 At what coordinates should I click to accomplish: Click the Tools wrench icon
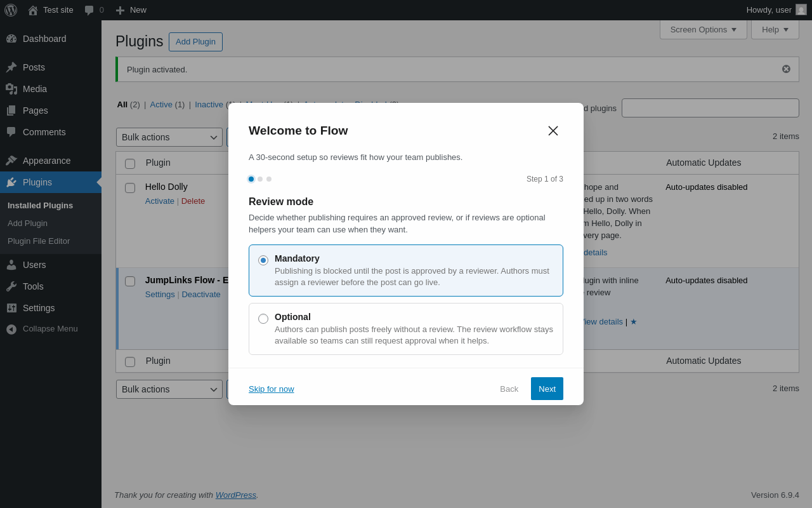pyautogui.click(x=11, y=286)
